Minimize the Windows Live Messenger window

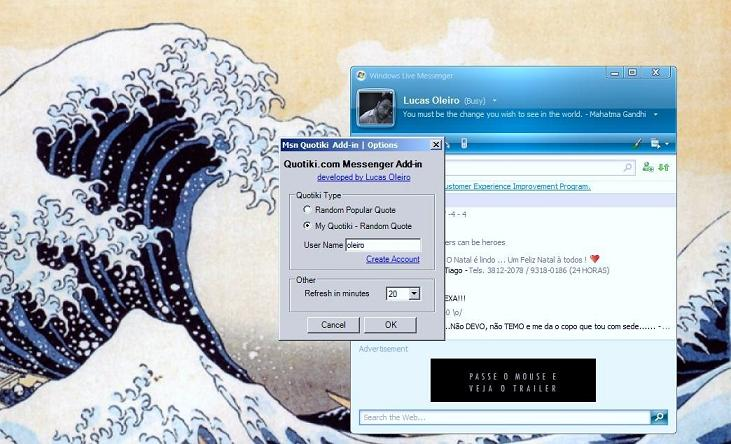615,73
